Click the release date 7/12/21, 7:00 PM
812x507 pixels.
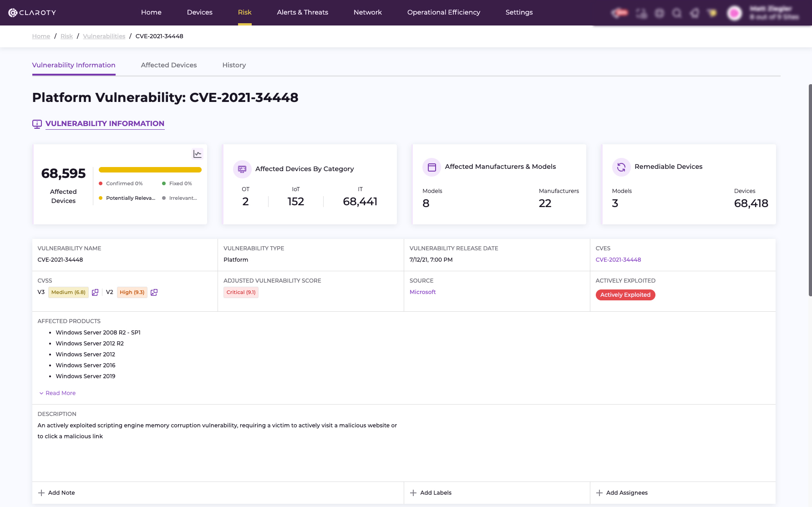431,260
